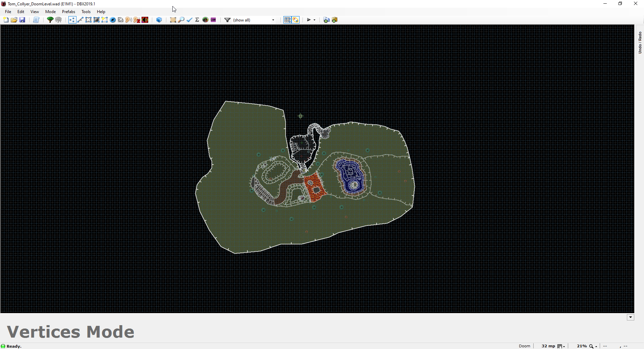The height and width of the screenshot is (349, 644).
Task: Open the purple Lua script icon
Action: pyautogui.click(x=213, y=20)
